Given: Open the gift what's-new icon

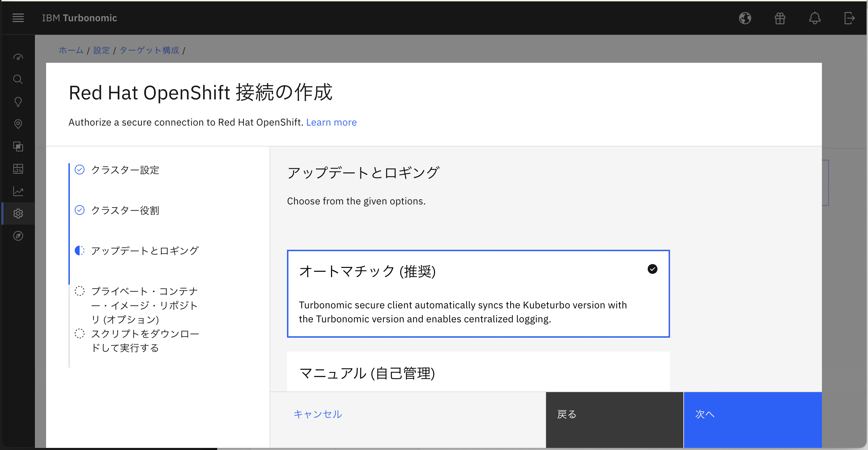Looking at the screenshot, I should [x=780, y=18].
